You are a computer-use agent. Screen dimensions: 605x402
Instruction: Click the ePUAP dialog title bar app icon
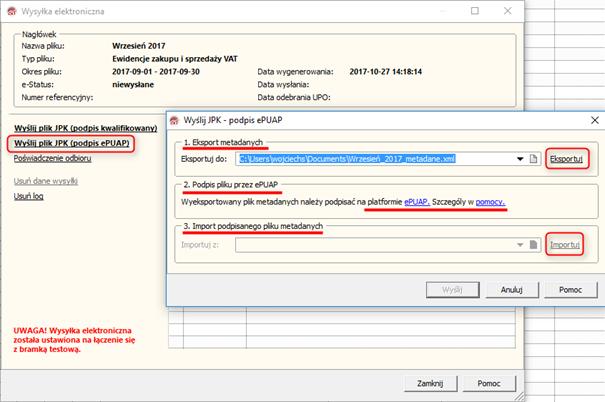coord(174,120)
